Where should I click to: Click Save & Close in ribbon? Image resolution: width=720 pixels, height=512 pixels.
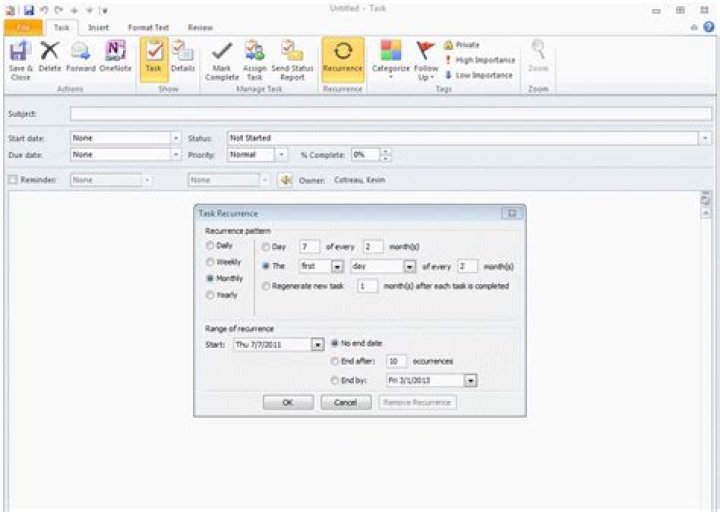[21, 61]
